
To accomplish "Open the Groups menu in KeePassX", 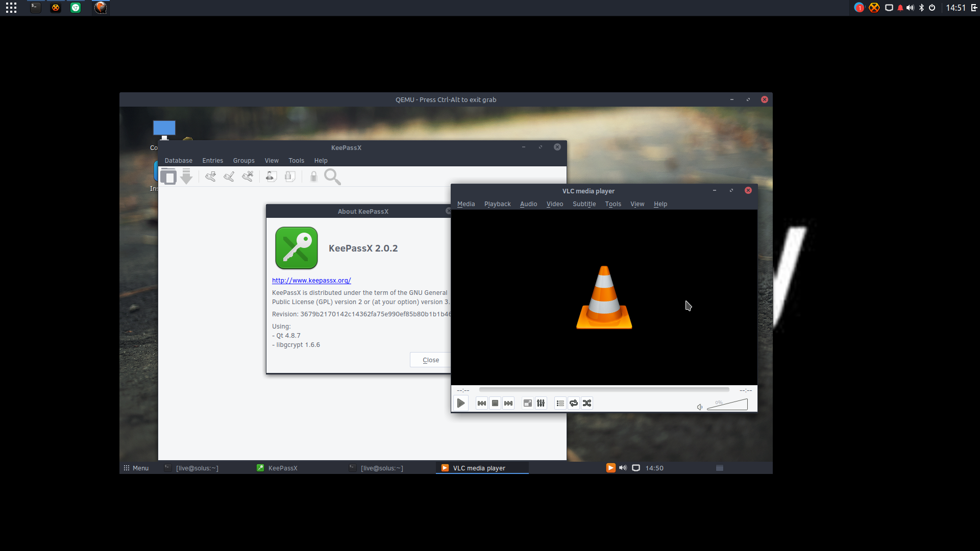I will coord(243,161).
